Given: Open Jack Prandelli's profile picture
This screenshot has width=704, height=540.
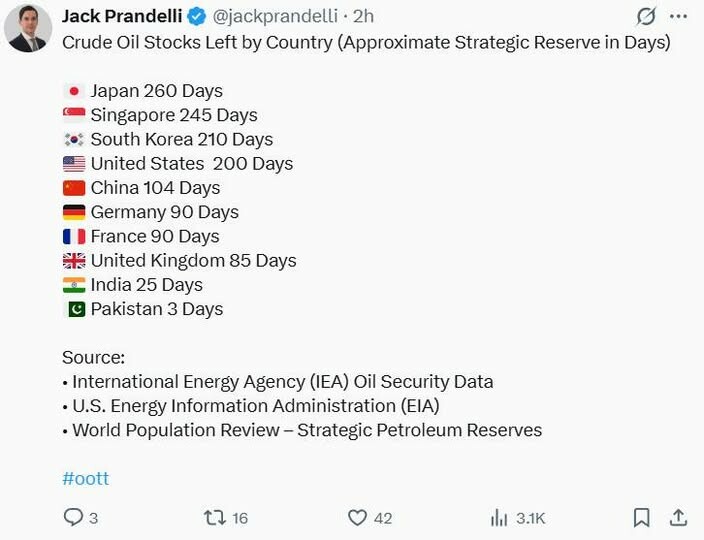Looking at the screenshot, I should tap(28, 28).
